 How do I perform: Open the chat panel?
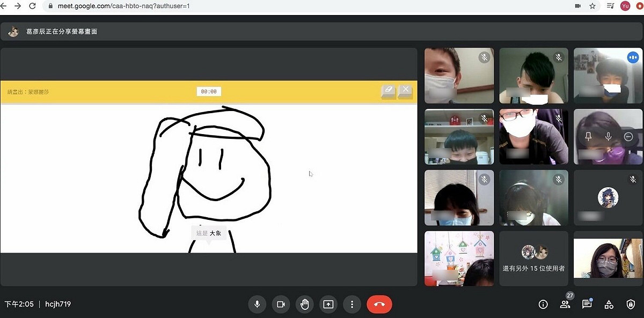coord(587,304)
